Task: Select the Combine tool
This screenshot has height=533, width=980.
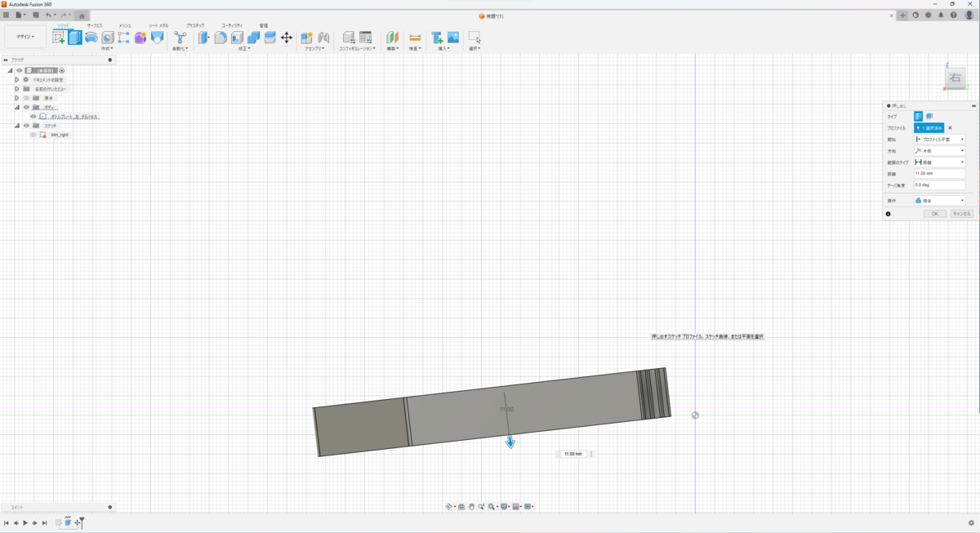Action: point(253,38)
